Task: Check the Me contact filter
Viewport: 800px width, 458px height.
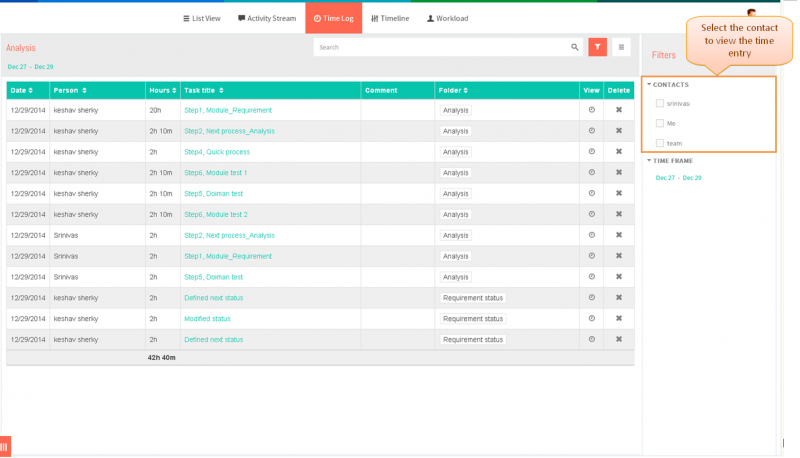Action: click(x=660, y=123)
